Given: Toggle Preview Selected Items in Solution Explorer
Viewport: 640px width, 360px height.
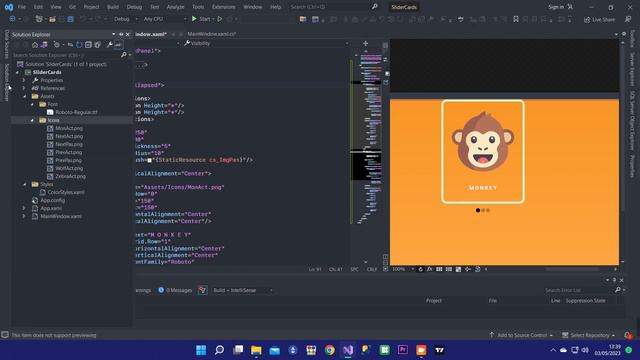Looking at the screenshot, I should point(118,45).
